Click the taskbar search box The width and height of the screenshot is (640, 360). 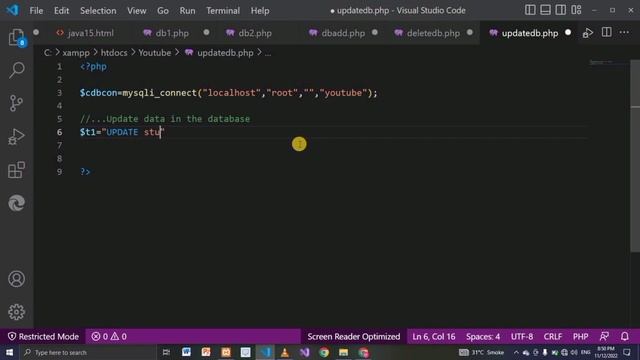tap(88, 352)
